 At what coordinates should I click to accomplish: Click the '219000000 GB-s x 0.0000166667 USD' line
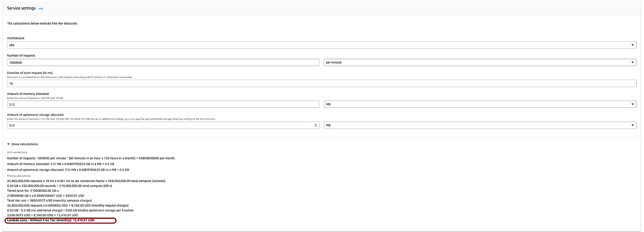click(45, 196)
